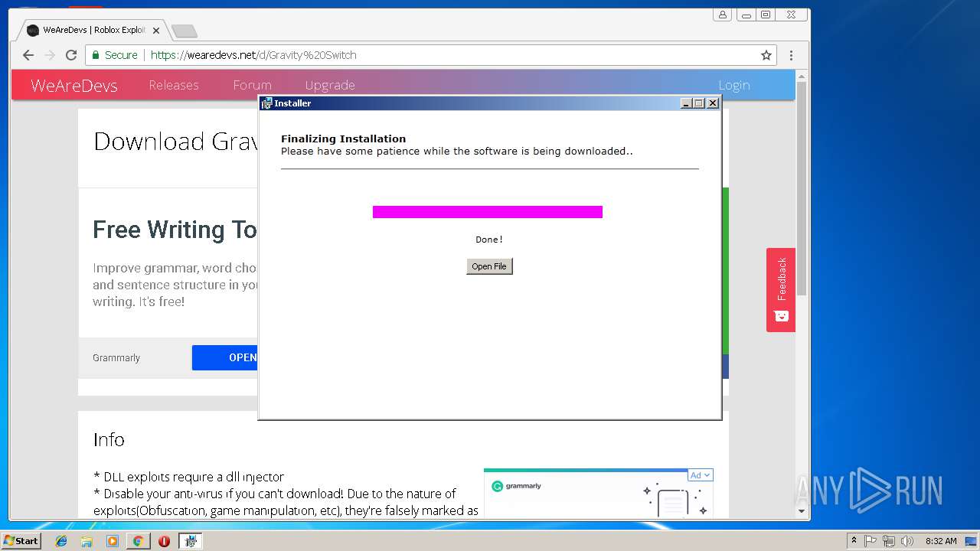
Task: Click the 8:32 AM clock
Action: (941, 541)
